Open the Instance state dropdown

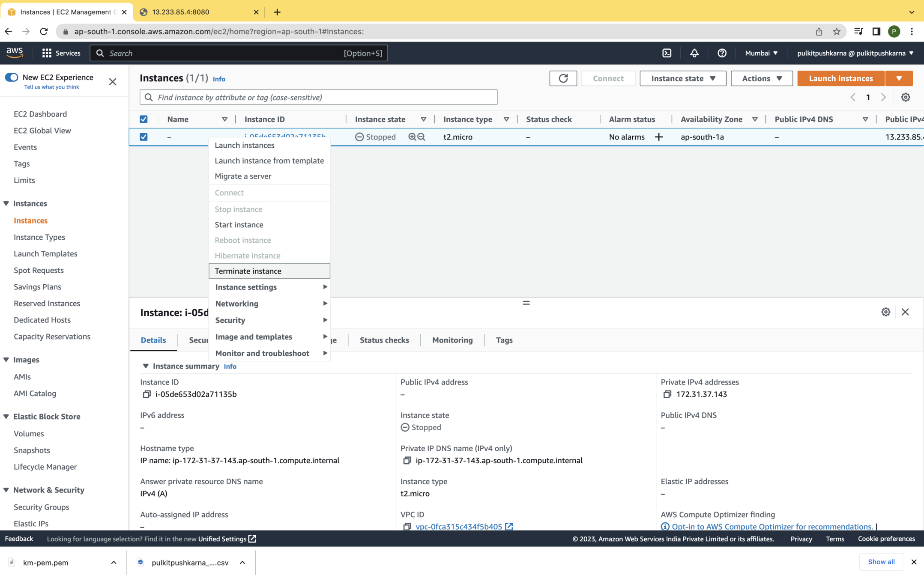(x=682, y=78)
